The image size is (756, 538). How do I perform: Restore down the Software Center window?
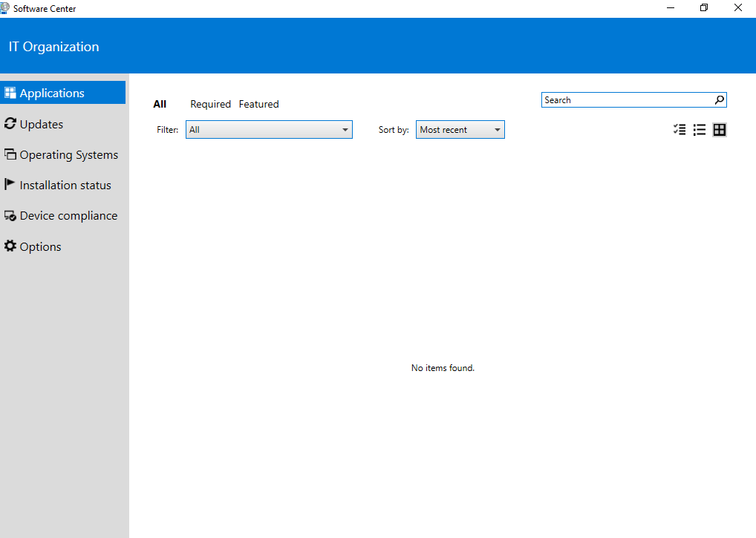tap(704, 7)
